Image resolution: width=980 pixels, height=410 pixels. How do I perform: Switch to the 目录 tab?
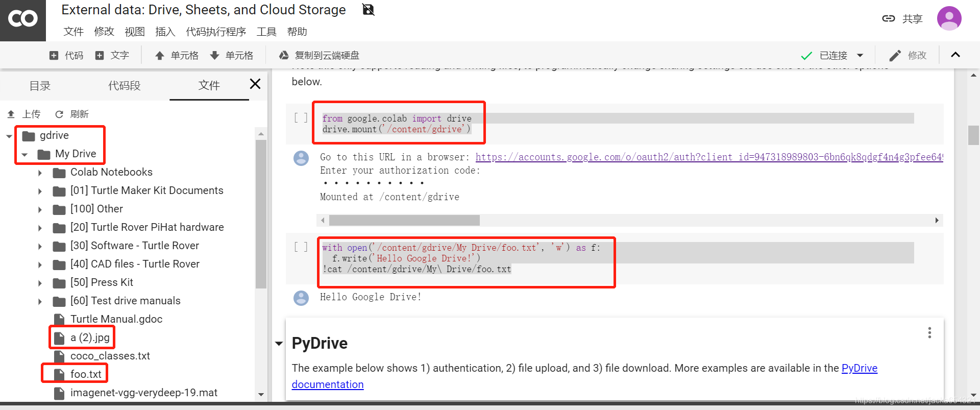coord(40,86)
